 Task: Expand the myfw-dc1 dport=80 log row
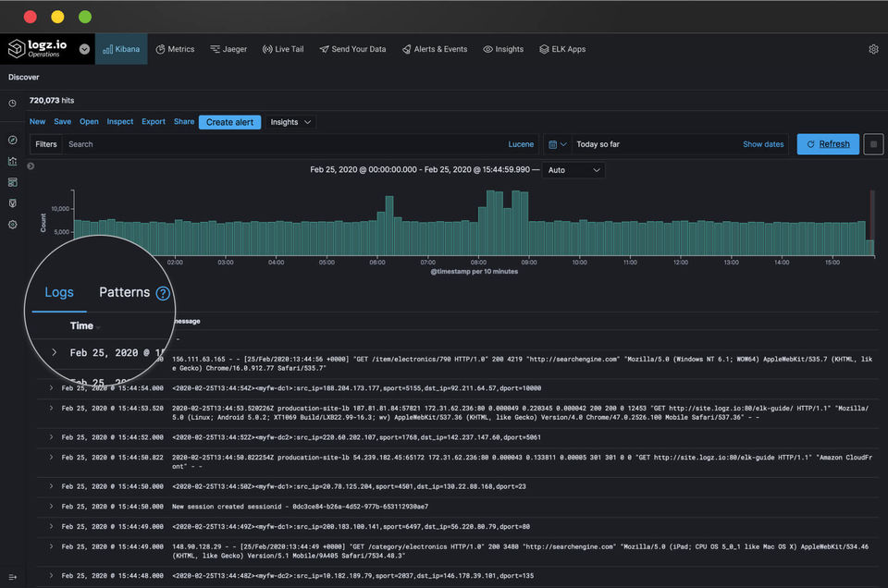tap(51, 527)
